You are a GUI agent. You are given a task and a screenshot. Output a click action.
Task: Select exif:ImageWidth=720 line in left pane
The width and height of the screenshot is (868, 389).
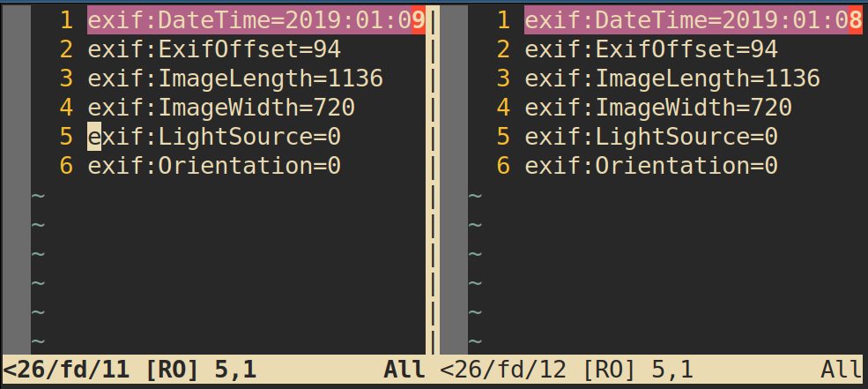[221, 108]
